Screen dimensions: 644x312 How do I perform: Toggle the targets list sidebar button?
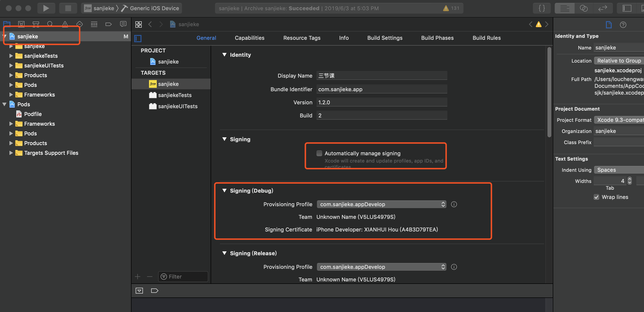[x=138, y=38]
